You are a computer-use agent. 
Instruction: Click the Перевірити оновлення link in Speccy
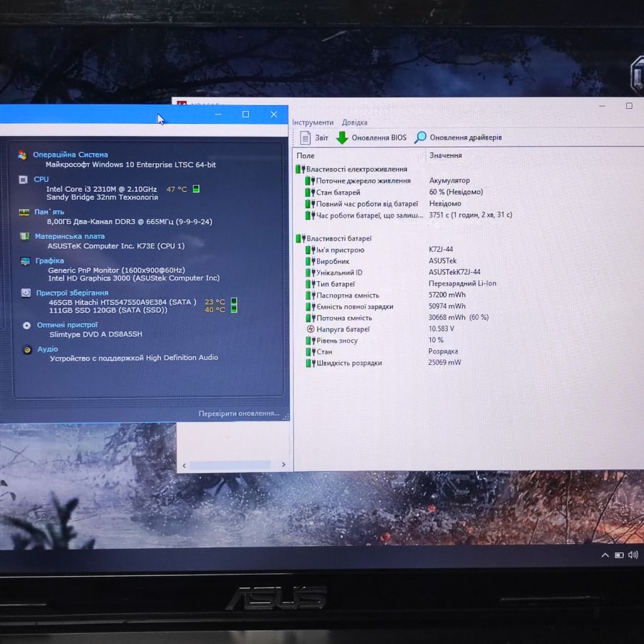239,413
